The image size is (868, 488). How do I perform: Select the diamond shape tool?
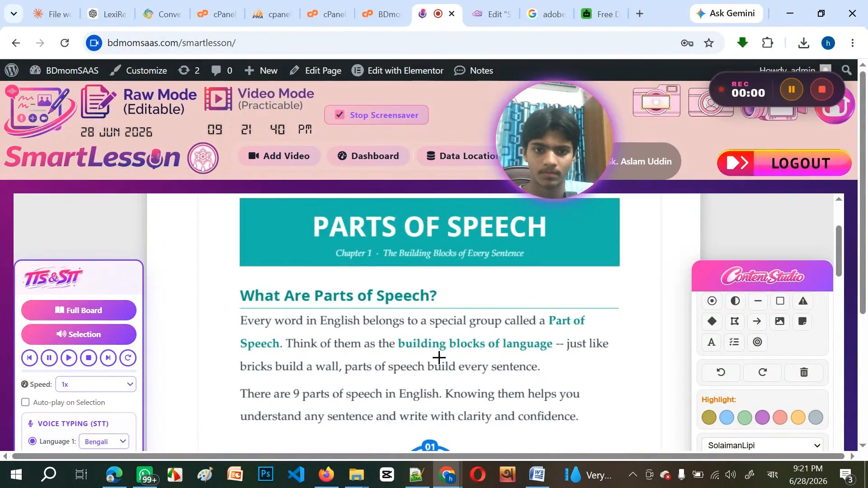coord(712,321)
